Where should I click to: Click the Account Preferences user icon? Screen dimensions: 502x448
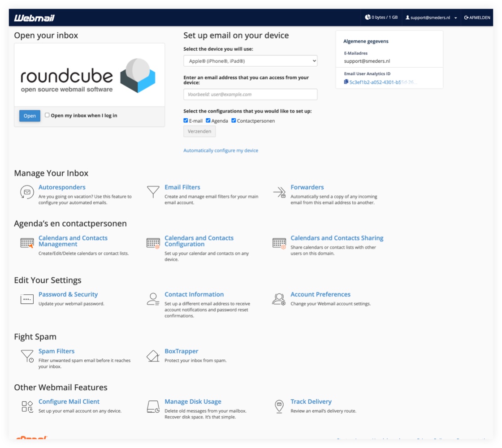click(279, 299)
